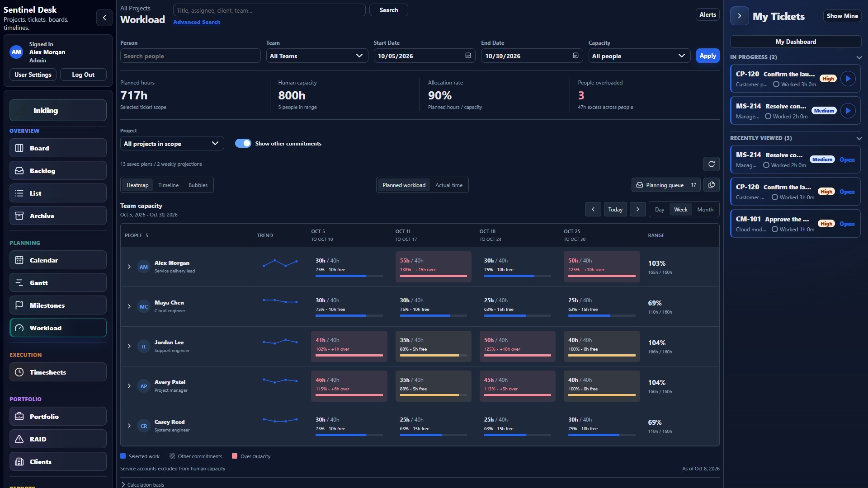Collapse the In Progress section
Screen dimensions: 868x488
pos(859,57)
